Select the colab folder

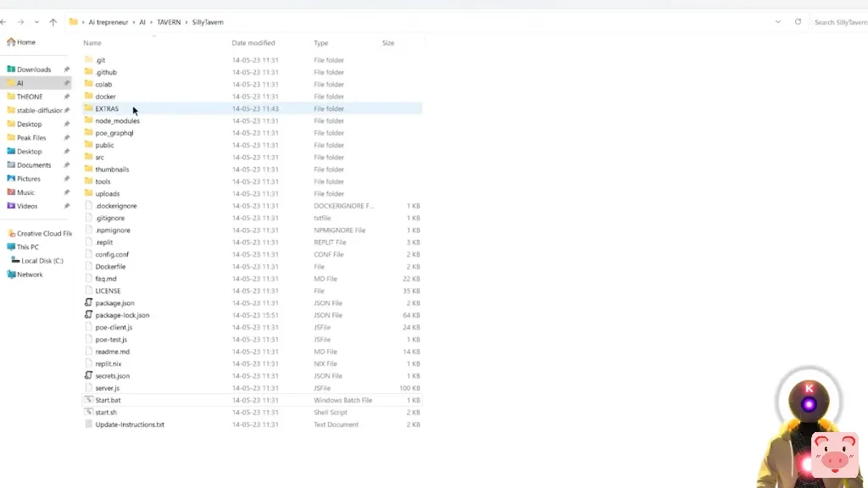103,84
